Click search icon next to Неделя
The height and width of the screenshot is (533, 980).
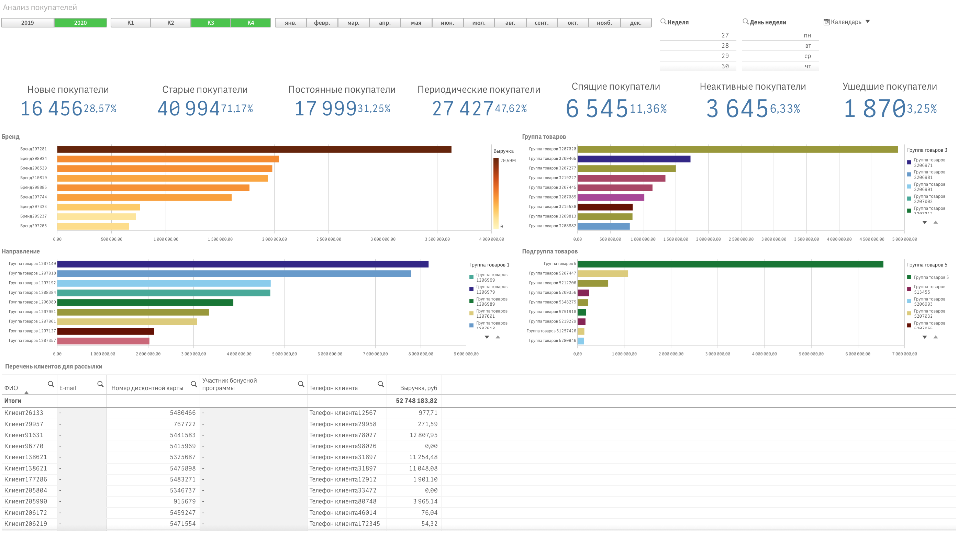click(663, 22)
